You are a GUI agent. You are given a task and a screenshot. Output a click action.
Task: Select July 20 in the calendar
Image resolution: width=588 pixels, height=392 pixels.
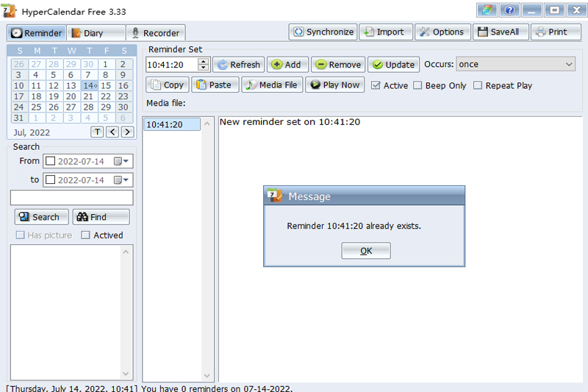tap(71, 96)
